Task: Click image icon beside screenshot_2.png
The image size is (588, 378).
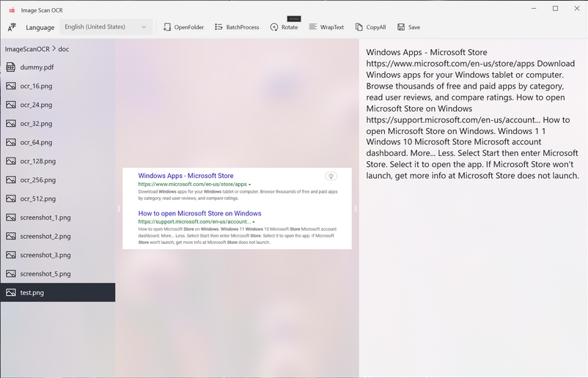Action: (x=11, y=236)
